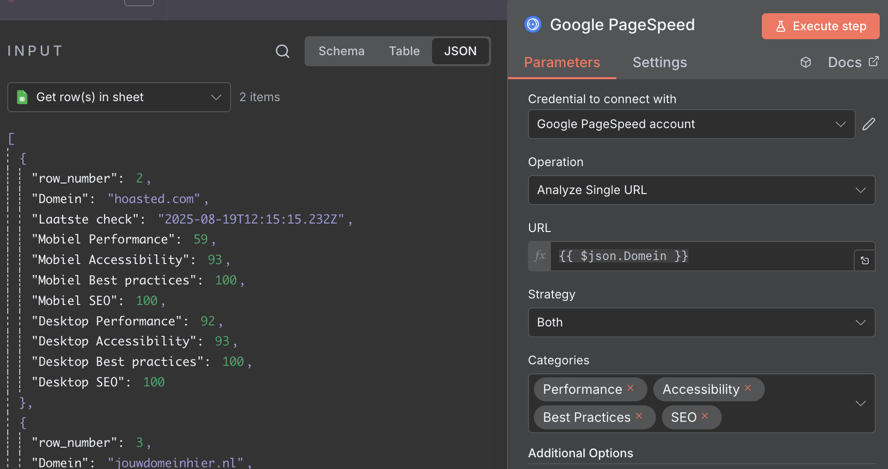Remove the SEO category tag
The height and width of the screenshot is (469, 888).
pyautogui.click(x=705, y=416)
